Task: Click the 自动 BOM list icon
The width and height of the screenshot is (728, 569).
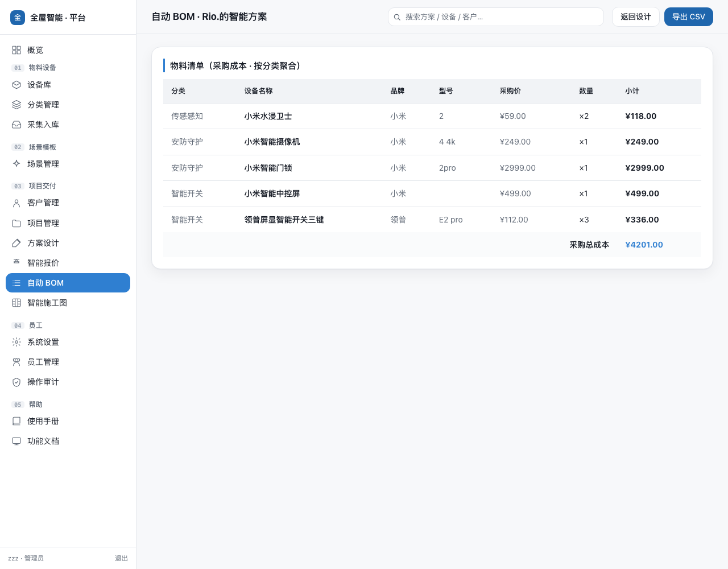Action: tap(16, 283)
